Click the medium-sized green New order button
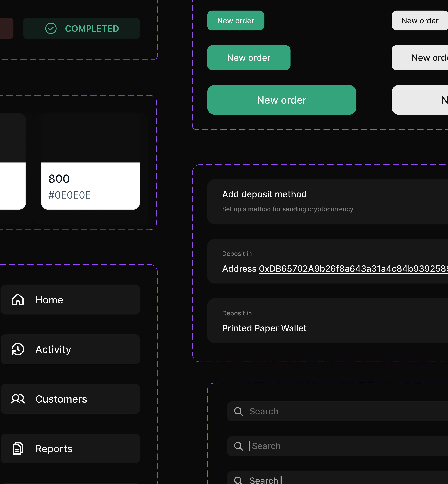 tap(249, 58)
